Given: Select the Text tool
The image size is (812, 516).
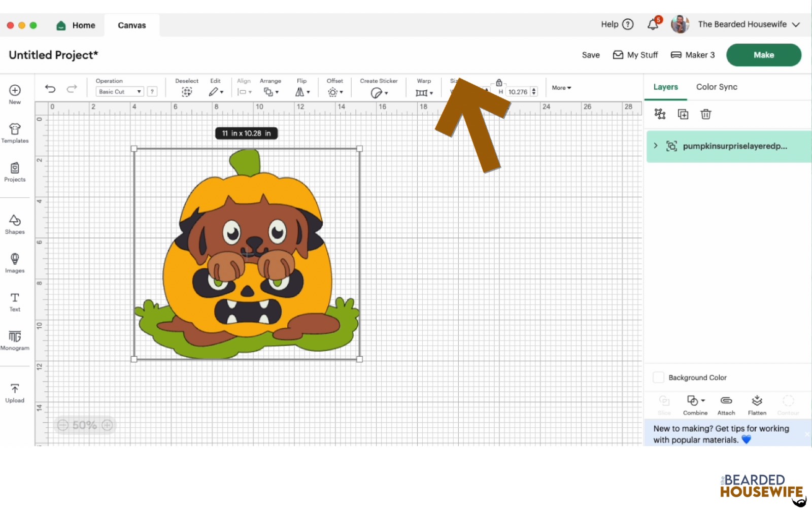Looking at the screenshot, I should 15,300.
